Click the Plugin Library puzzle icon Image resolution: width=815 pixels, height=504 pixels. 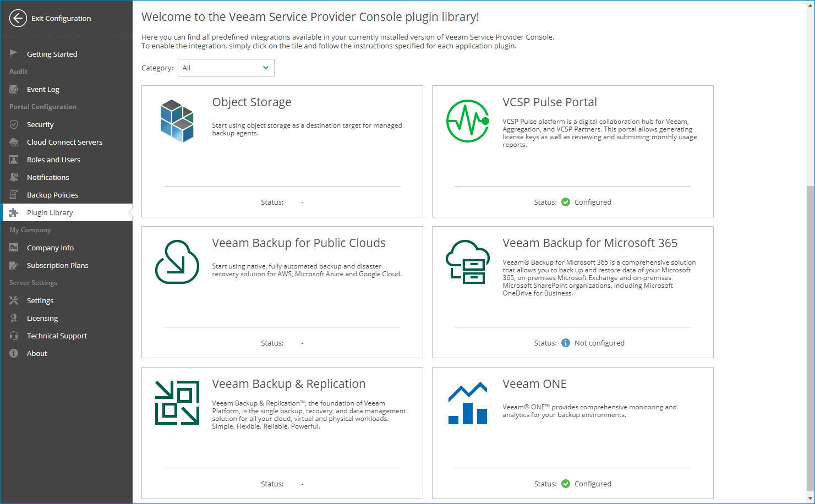(14, 212)
